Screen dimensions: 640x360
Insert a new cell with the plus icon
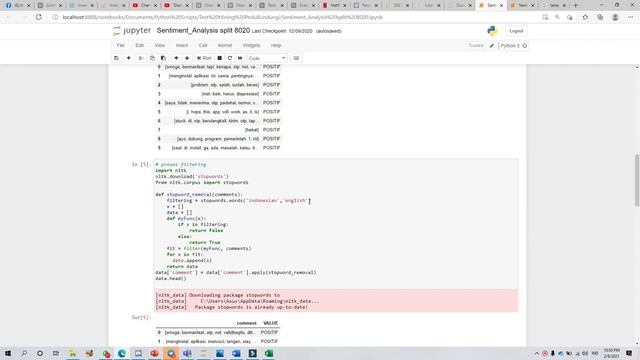click(x=129, y=58)
